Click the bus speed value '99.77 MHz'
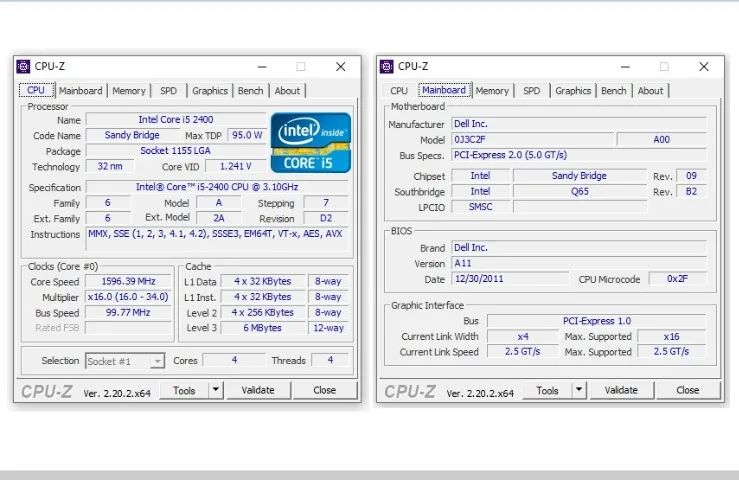 tap(129, 313)
